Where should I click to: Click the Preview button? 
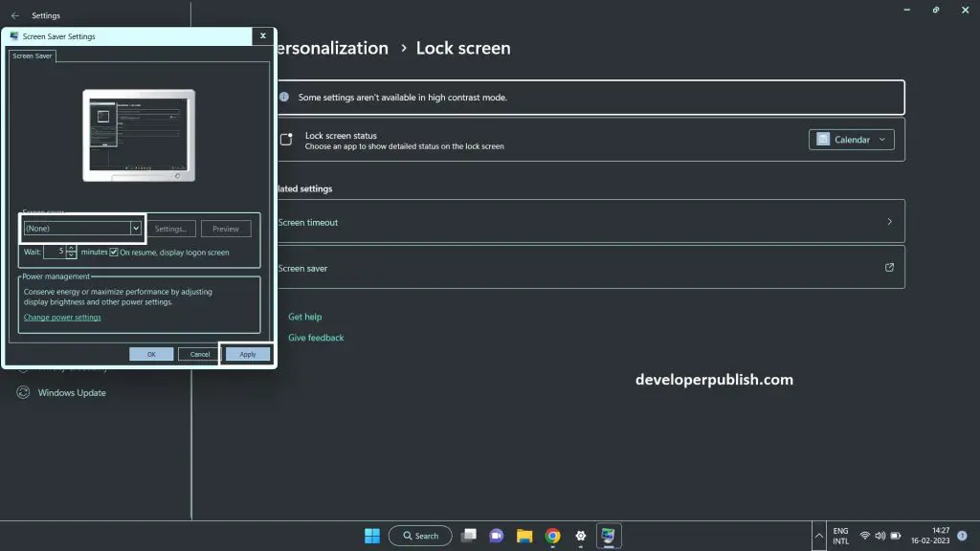(x=226, y=229)
